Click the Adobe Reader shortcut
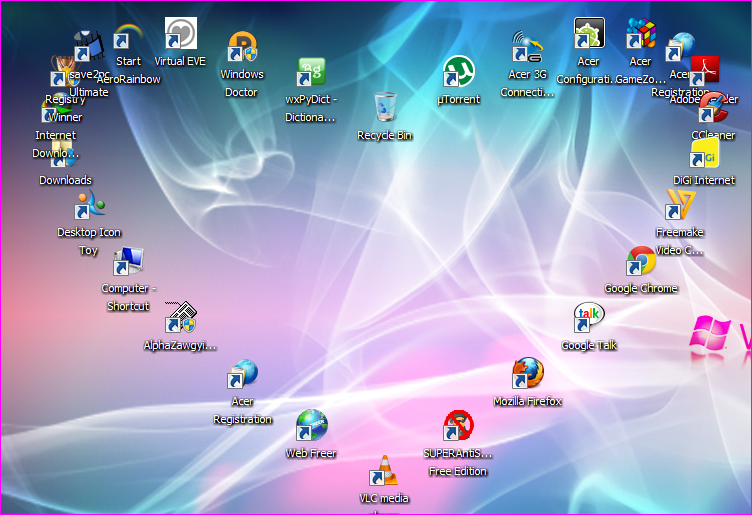Viewport: 752px width, 515px height. click(x=705, y=71)
